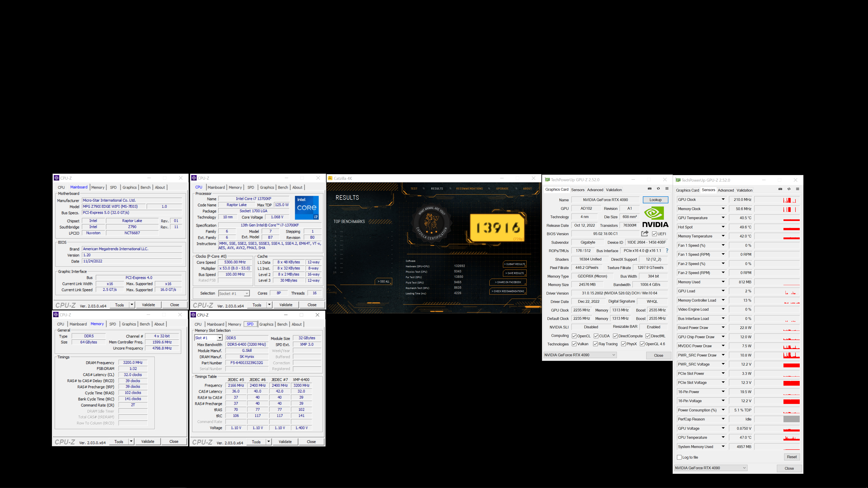Click the Bus Interface question mark icon
The height and width of the screenshot is (488, 868).
[667, 251]
